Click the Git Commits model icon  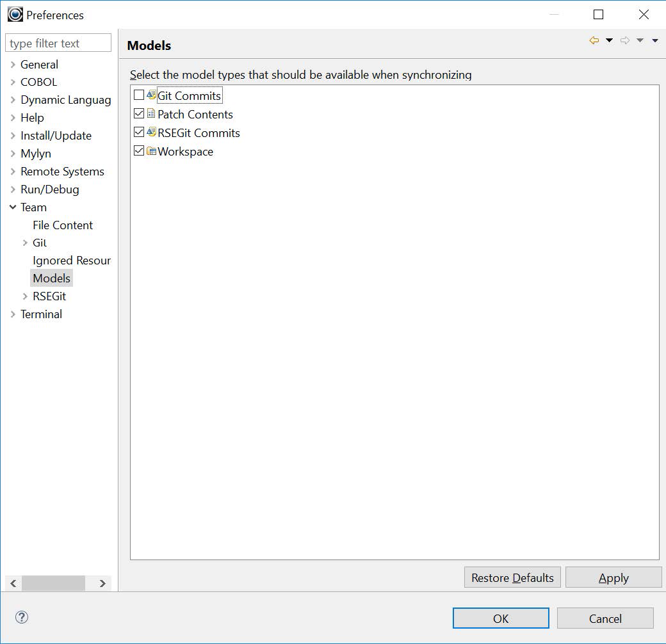[x=152, y=95]
